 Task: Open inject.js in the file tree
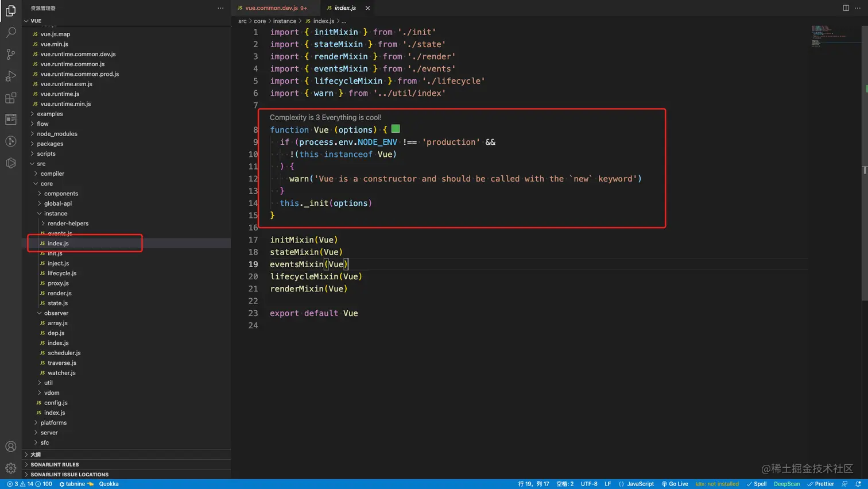pos(126,263)
